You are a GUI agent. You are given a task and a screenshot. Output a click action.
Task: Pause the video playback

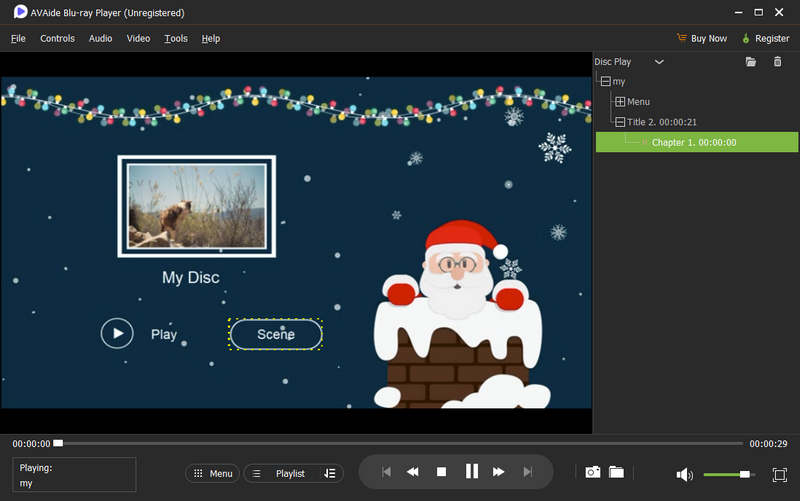(x=470, y=472)
